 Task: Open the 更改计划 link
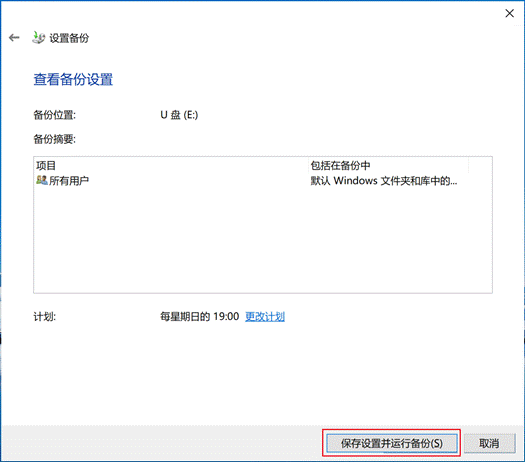tap(265, 316)
